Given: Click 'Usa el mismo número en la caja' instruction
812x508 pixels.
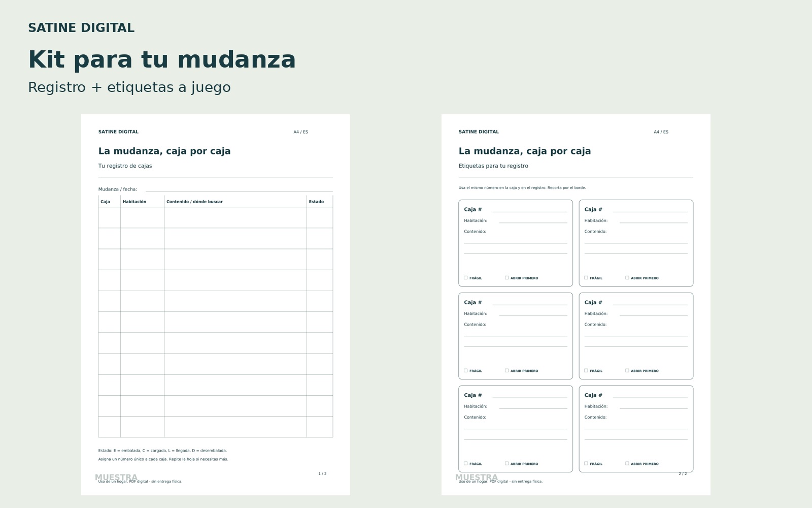Looking at the screenshot, I should point(522,188).
